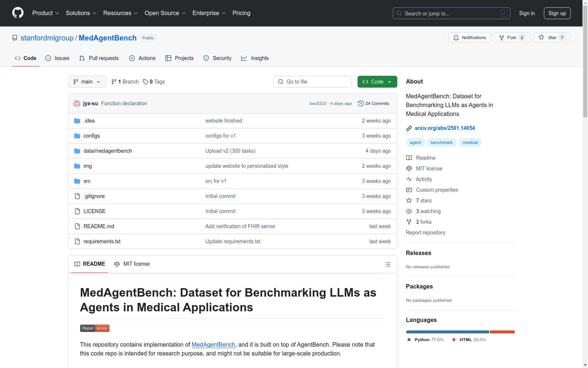The image size is (588, 368).
Task: Click the star icon beside 7 stars
Action: pos(409,201)
